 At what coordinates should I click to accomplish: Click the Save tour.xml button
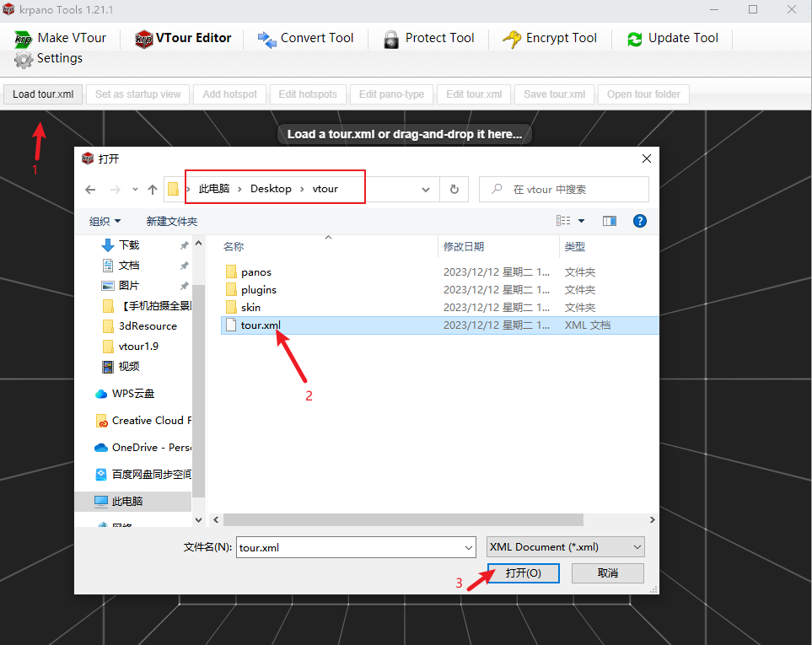[x=554, y=94]
